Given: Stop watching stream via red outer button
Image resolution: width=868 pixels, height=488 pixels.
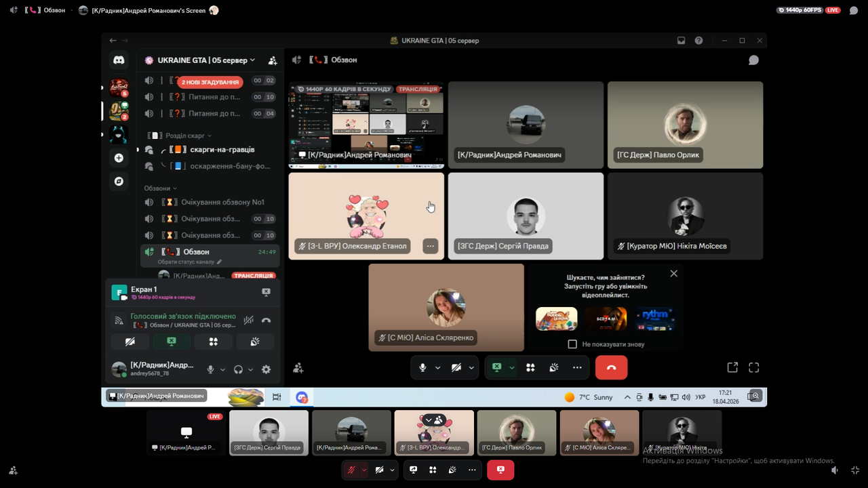Looking at the screenshot, I should (500, 470).
